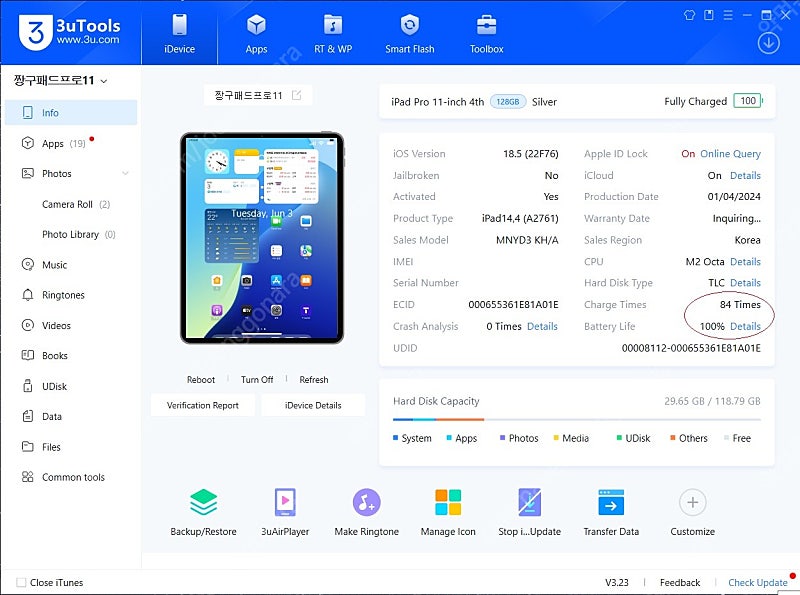800x595 pixels.
Task: Open Transfer Data tool
Action: 611,512
